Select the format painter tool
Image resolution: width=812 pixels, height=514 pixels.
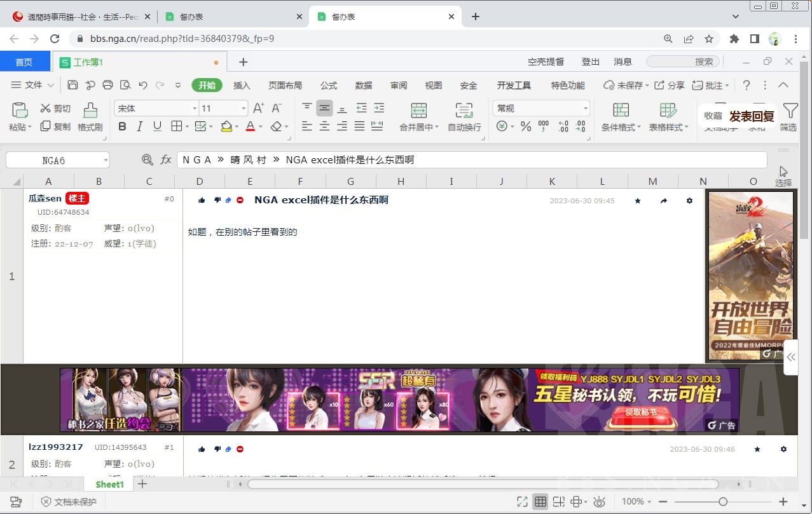click(90, 118)
